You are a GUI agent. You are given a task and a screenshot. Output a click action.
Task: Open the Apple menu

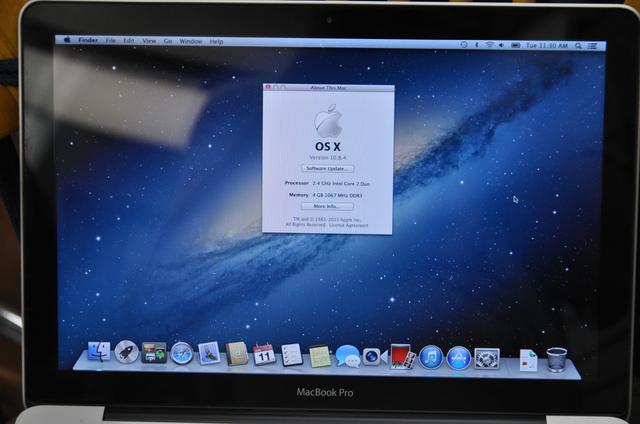coord(68,41)
